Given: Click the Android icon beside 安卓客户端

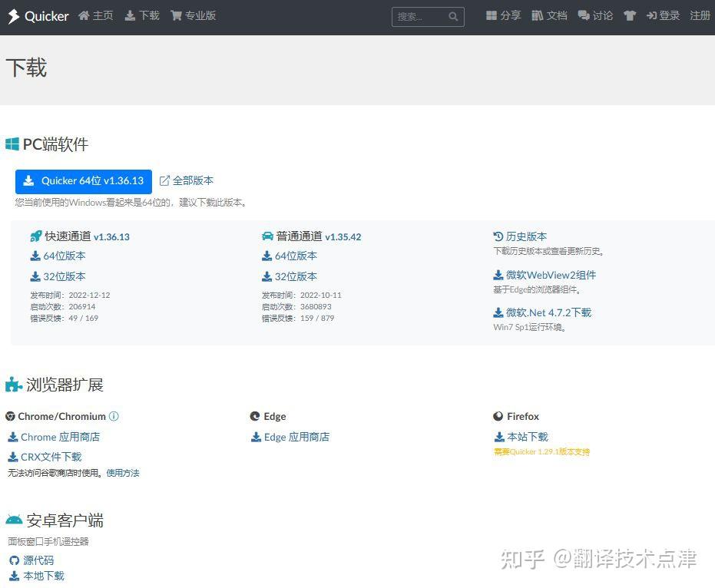Looking at the screenshot, I should click(x=13, y=520).
